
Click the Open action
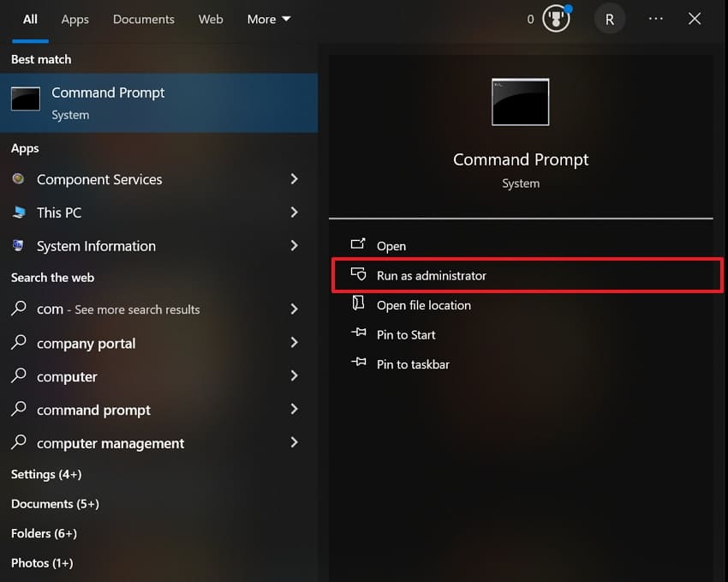pos(391,246)
